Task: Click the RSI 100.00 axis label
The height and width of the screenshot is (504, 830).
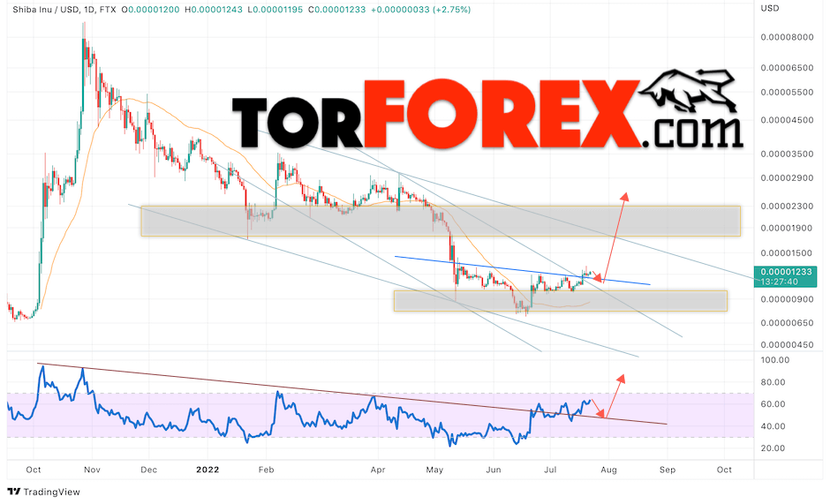Action: coord(775,360)
